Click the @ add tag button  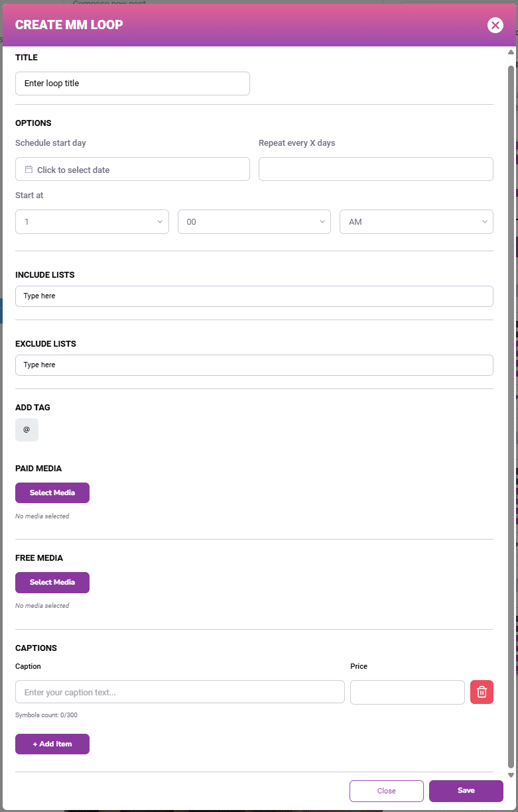[x=27, y=430]
